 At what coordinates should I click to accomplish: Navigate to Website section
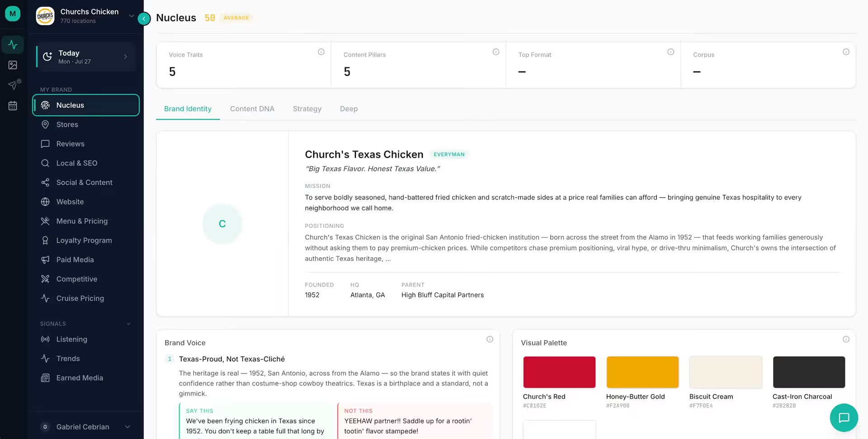[86, 202]
